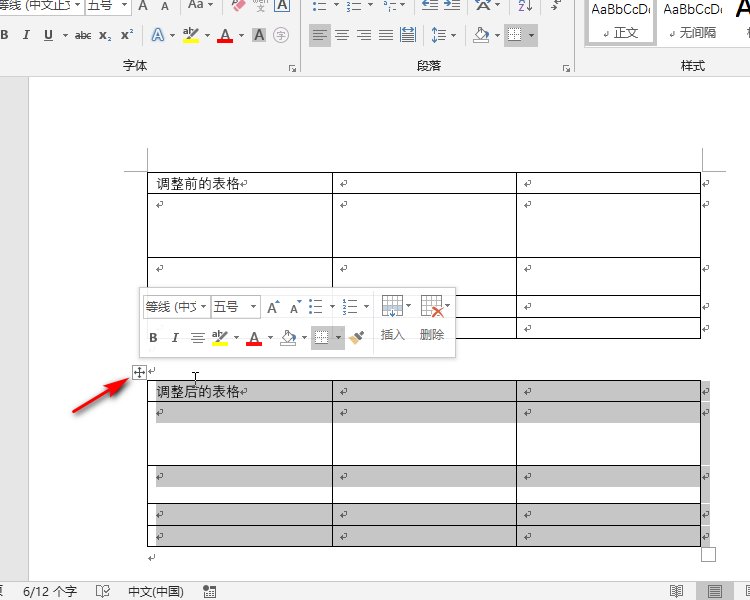The width and height of the screenshot is (750, 600).
Task: Click 删除 table button in mini toolbar
Action: 432,318
